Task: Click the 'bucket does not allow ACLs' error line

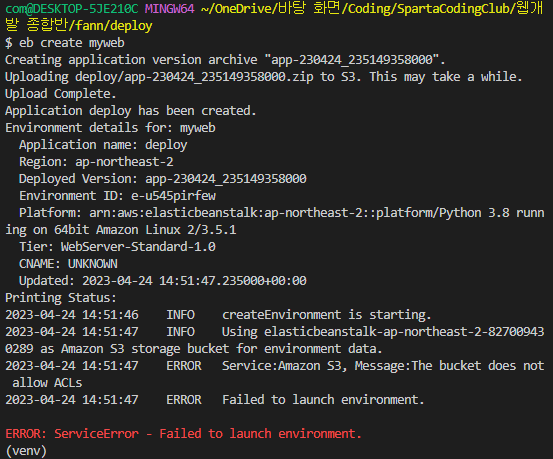Action: click(274, 374)
